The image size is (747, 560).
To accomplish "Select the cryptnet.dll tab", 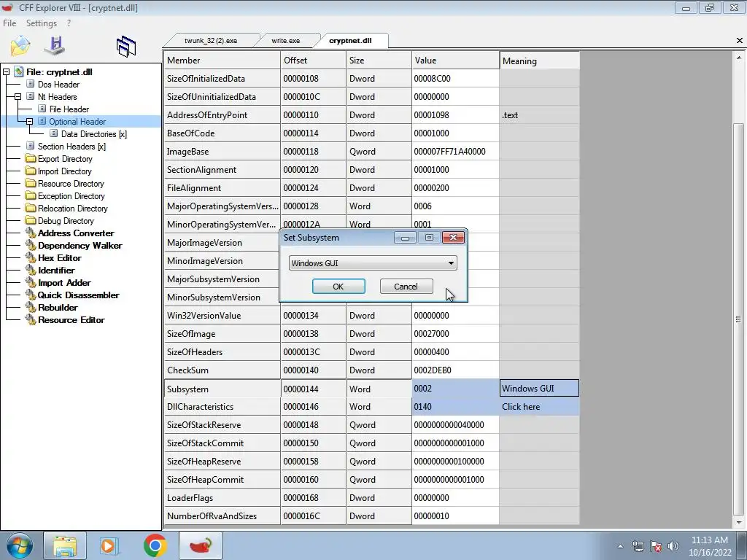I will [350, 41].
